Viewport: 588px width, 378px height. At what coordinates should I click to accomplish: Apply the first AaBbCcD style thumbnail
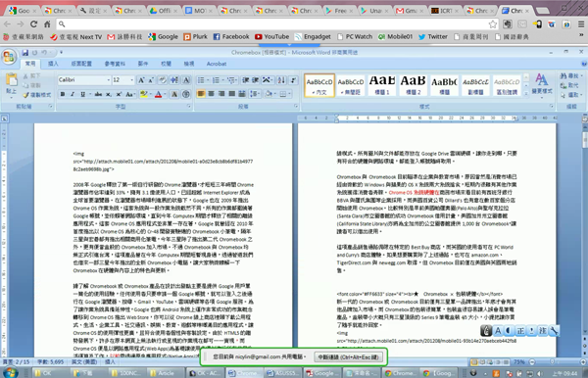[x=319, y=85]
